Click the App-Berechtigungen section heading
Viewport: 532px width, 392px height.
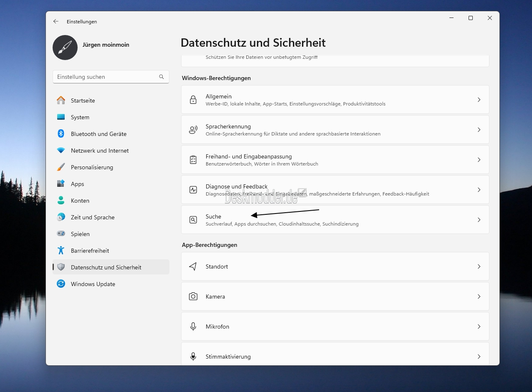209,245
